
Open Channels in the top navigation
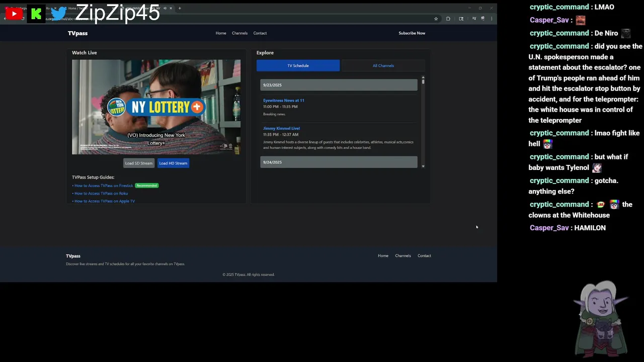click(239, 33)
